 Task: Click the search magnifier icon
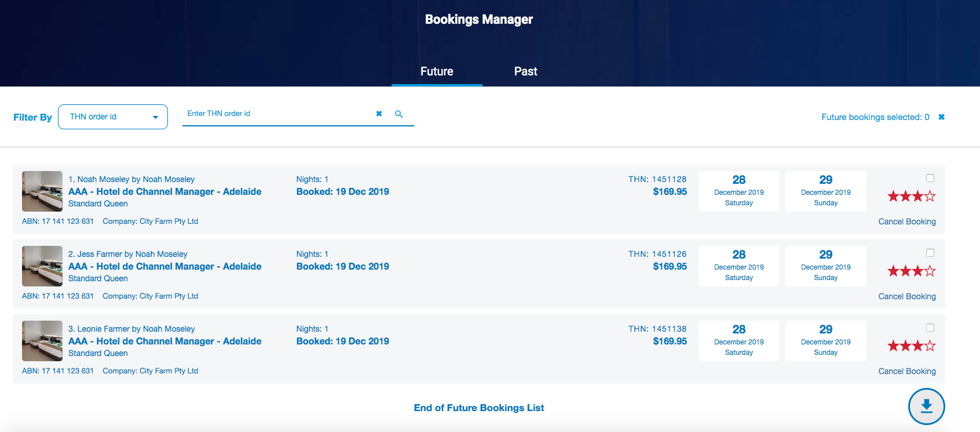(x=398, y=114)
